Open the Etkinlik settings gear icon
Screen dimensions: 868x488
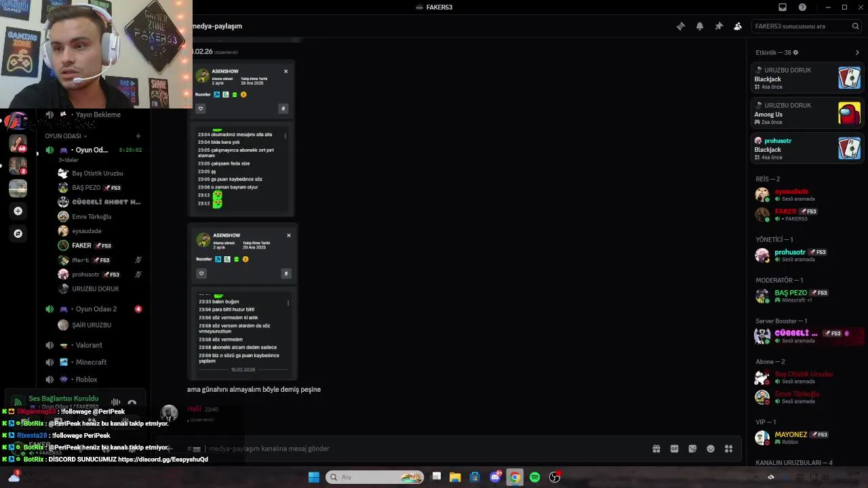coord(796,52)
